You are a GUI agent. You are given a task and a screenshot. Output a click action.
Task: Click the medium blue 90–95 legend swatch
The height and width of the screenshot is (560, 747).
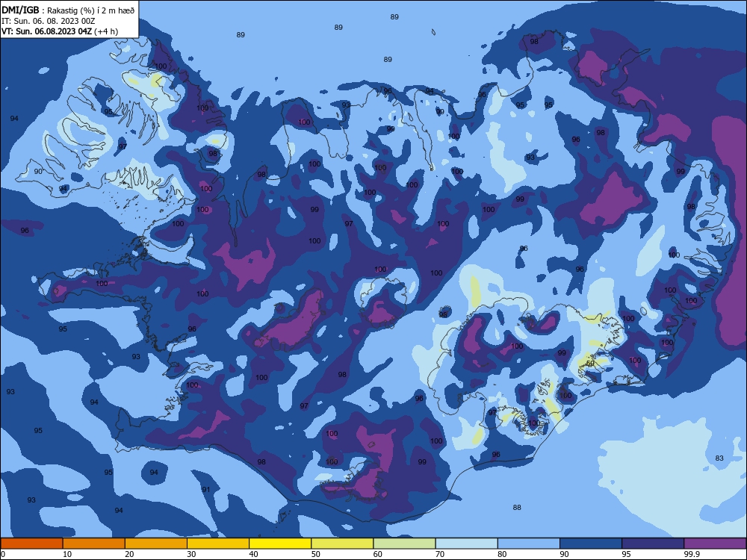tap(591, 544)
